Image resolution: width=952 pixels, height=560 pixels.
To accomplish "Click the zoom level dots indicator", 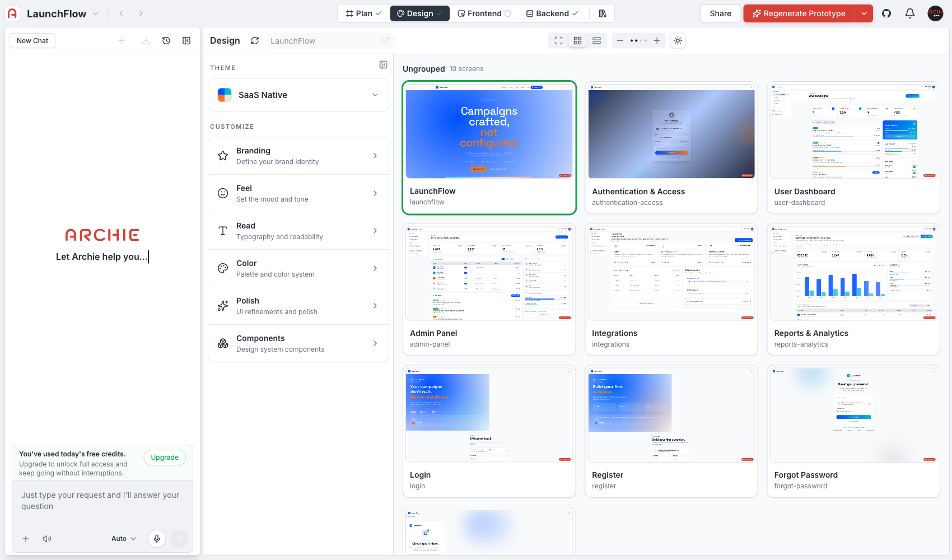I will click(x=638, y=41).
